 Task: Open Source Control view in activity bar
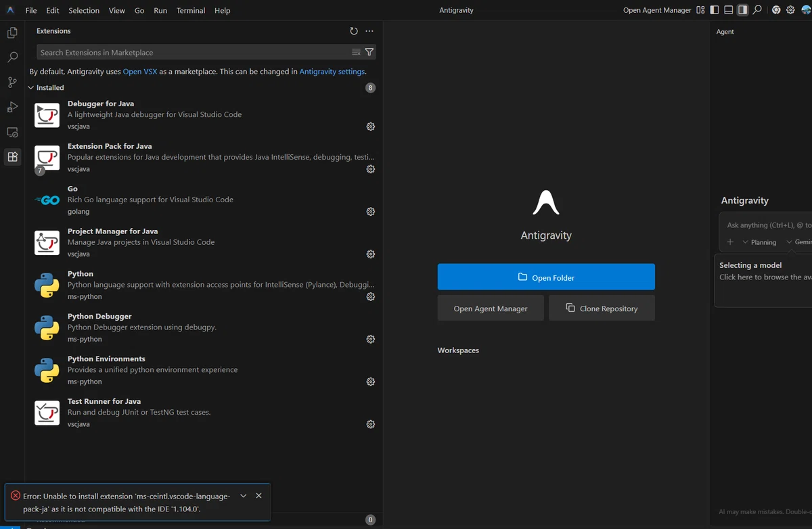click(12, 83)
